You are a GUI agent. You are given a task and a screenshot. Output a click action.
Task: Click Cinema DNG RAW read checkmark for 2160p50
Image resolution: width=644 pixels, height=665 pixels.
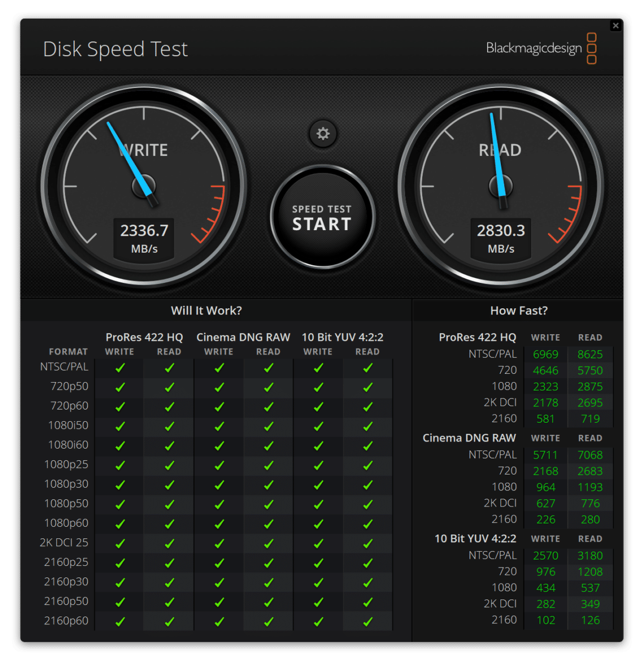[x=269, y=602]
